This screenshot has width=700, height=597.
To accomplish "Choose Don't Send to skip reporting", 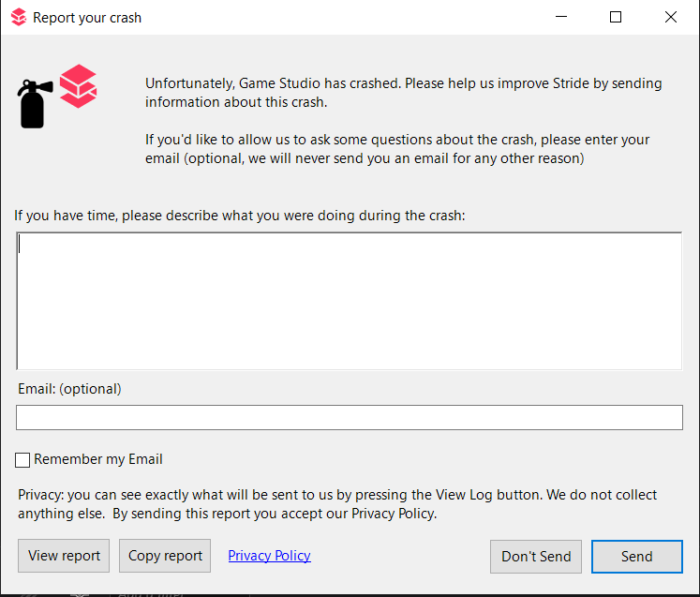I will click(536, 557).
